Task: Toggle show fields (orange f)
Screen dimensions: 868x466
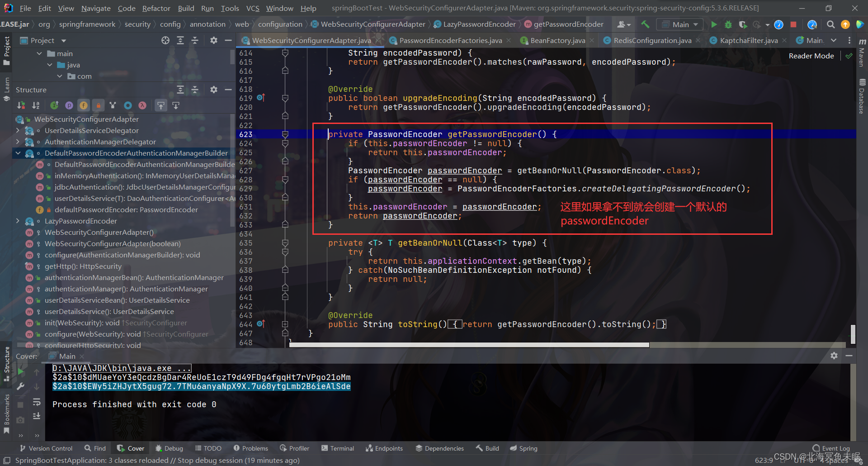Action: (84, 105)
